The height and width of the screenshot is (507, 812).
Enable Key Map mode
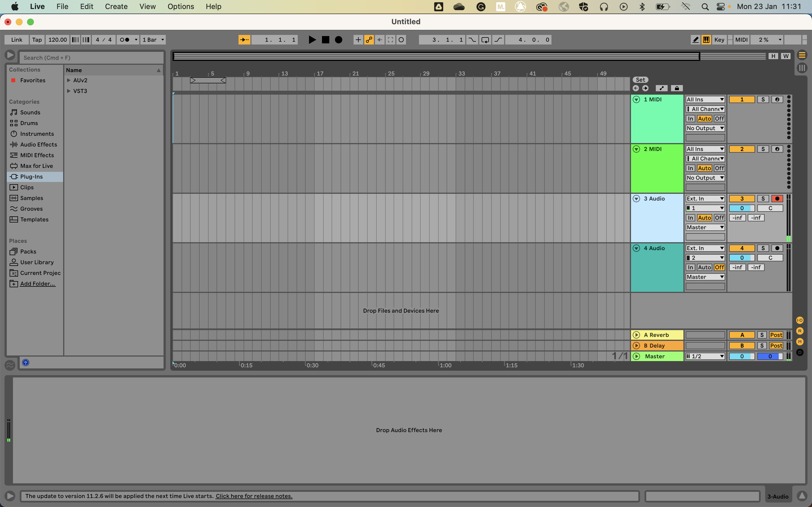(x=719, y=39)
